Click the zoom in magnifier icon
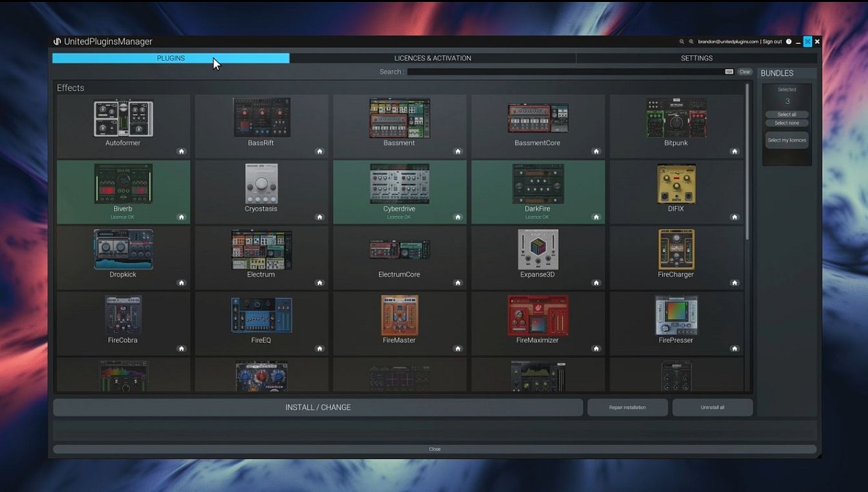 point(691,42)
